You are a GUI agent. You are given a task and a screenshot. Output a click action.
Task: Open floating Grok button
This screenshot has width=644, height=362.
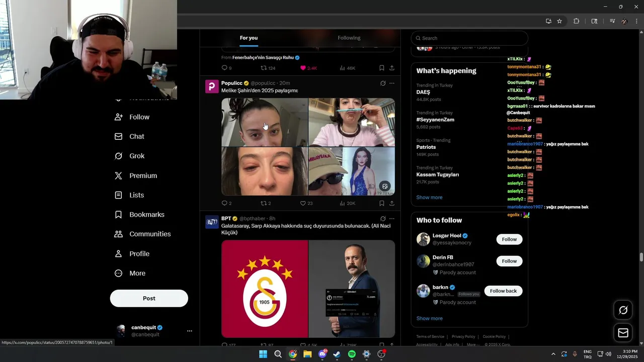[623, 310]
